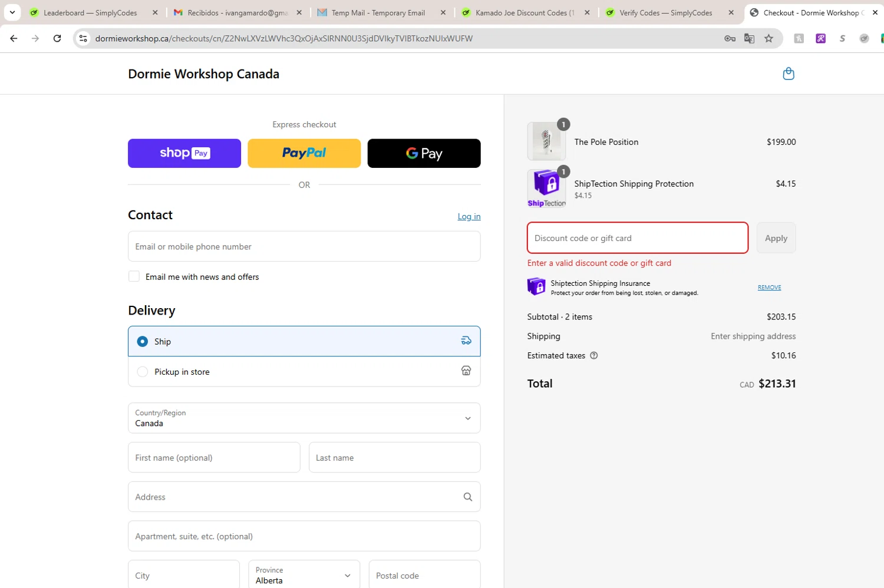Click REMOVE shipping insurance link
The image size is (884, 588).
tap(769, 288)
